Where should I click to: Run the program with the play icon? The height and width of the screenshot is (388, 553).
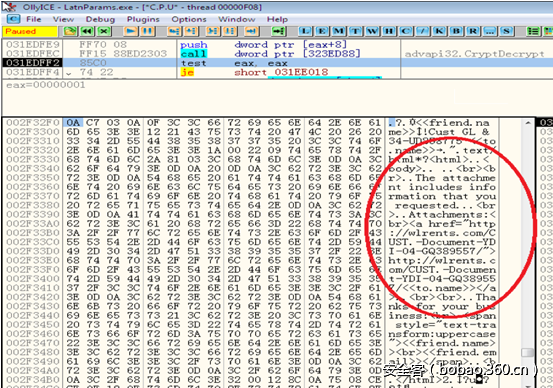[130, 31]
